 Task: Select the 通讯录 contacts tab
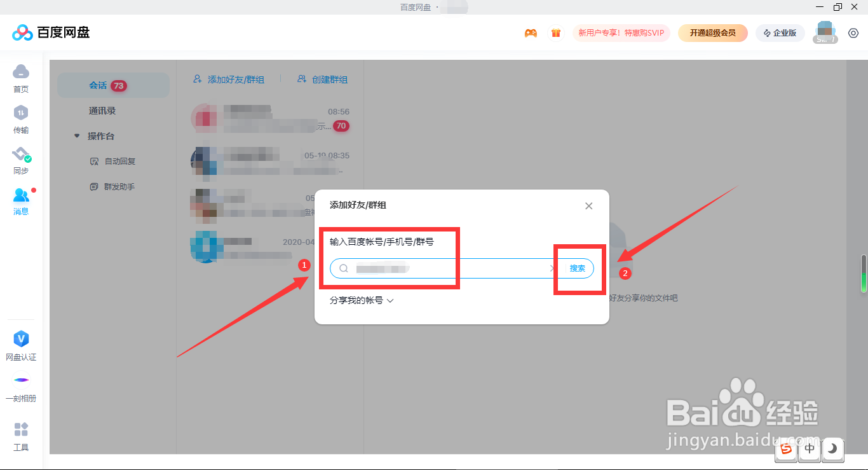102,111
